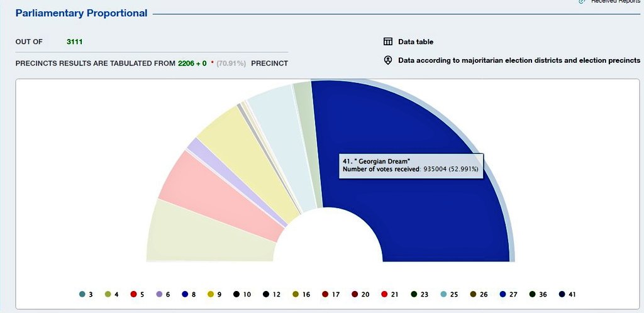Viewport: 644px width, 313px height.
Task: Select legend entry 26
Action: tap(479, 294)
